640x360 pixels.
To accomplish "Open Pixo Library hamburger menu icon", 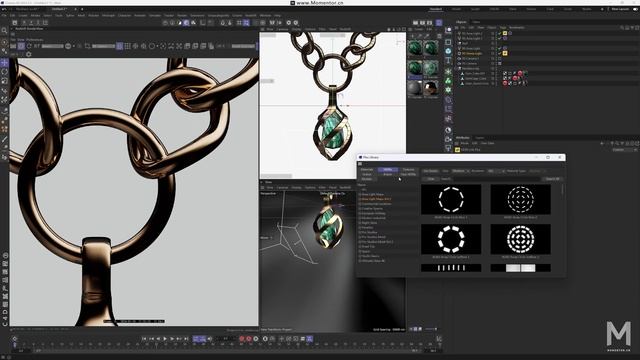I will (360, 164).
